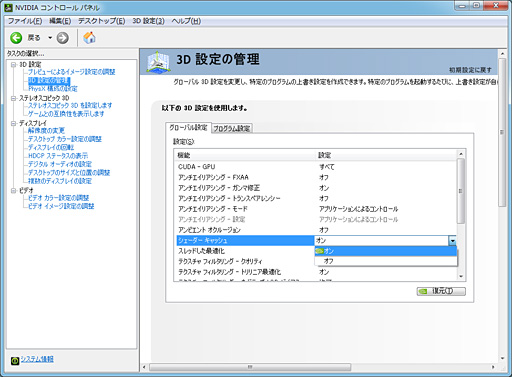Screen dimensions: 512x377
Task: Click the 機能 column header
Action: [245, 155]
